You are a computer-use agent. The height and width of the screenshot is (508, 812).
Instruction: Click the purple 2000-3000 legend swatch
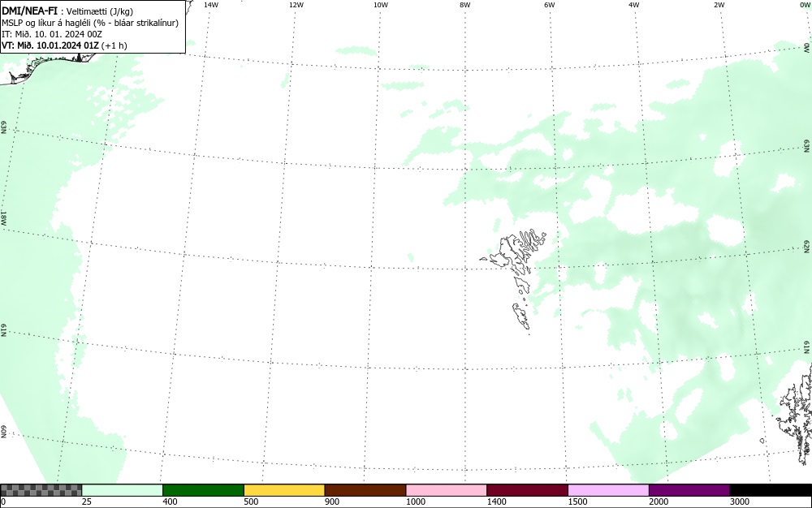[689, 490]
